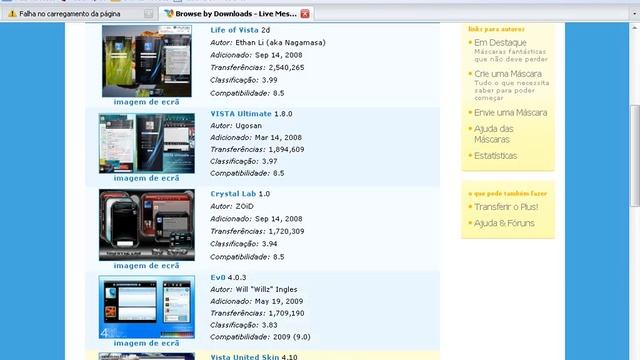640x360 pixels.
Task: Open the tab list dropdown arrow
Action: pyautogui.click(x=634, y=13)
